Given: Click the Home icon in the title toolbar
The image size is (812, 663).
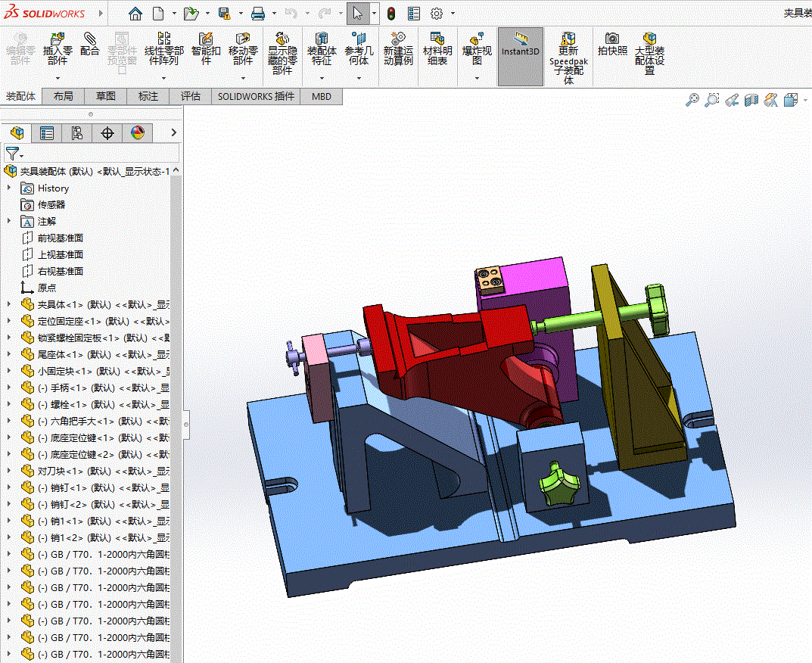Looking at the screenshot, I should coord(135,14).
